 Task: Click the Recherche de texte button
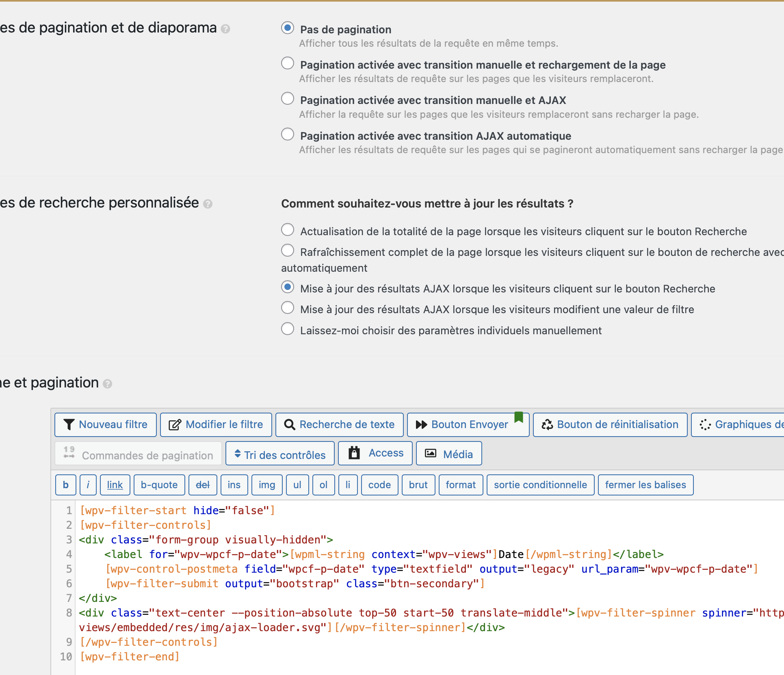pos(340,425)
